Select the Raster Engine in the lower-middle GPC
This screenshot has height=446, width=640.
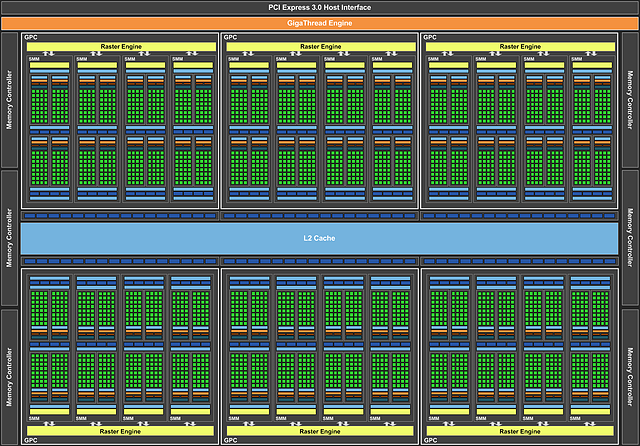[x=320, y=431]
